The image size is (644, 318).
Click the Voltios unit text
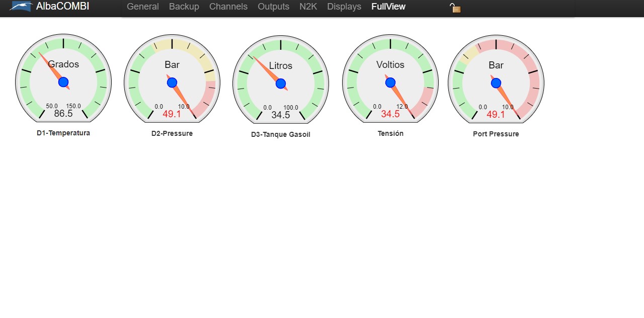390,64
